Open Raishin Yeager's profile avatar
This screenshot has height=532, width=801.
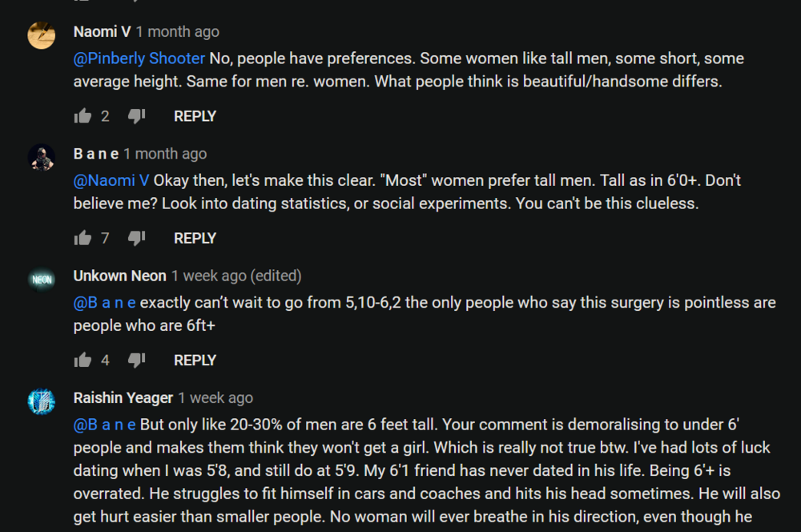42,401
